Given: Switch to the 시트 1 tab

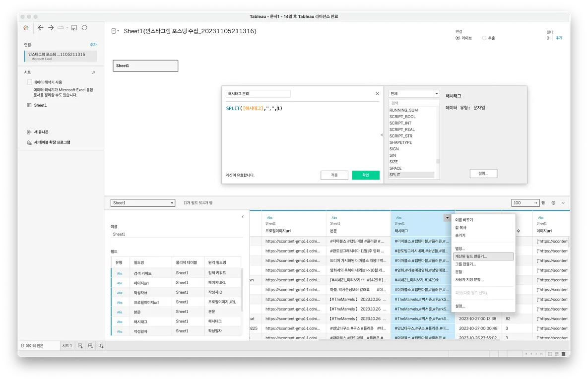Looking at the screenshot, I should (67, 346).
